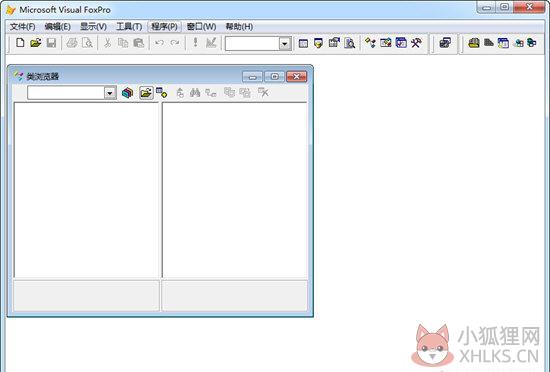
Task: Maximize the Class Browser window
Action: (274, 76)
